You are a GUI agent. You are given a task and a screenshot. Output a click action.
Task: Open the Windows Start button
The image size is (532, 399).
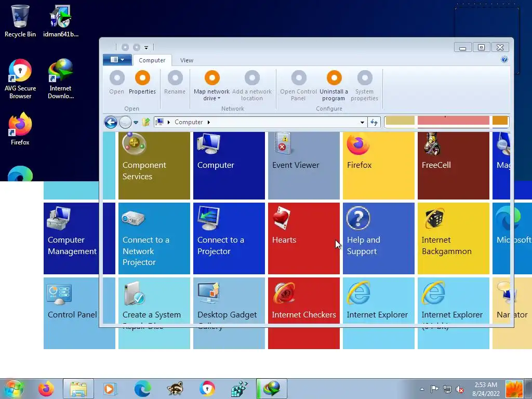[x=14, y=389]
